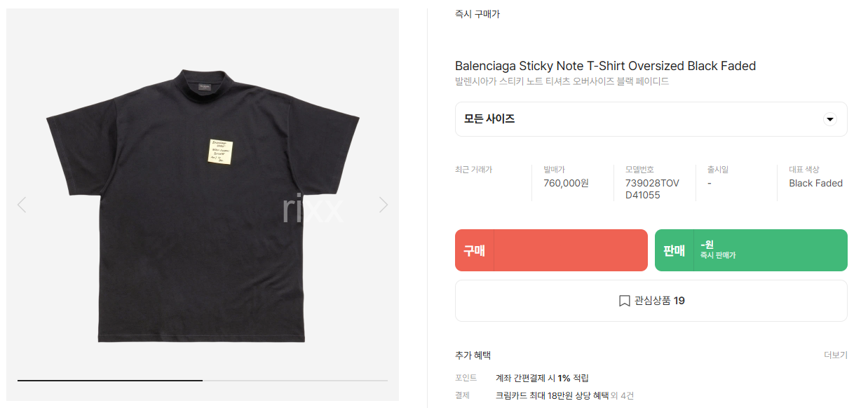Click the 즉시 판매가 label on sell button
This screenshot has height=408, width=868.
point(718,256)
